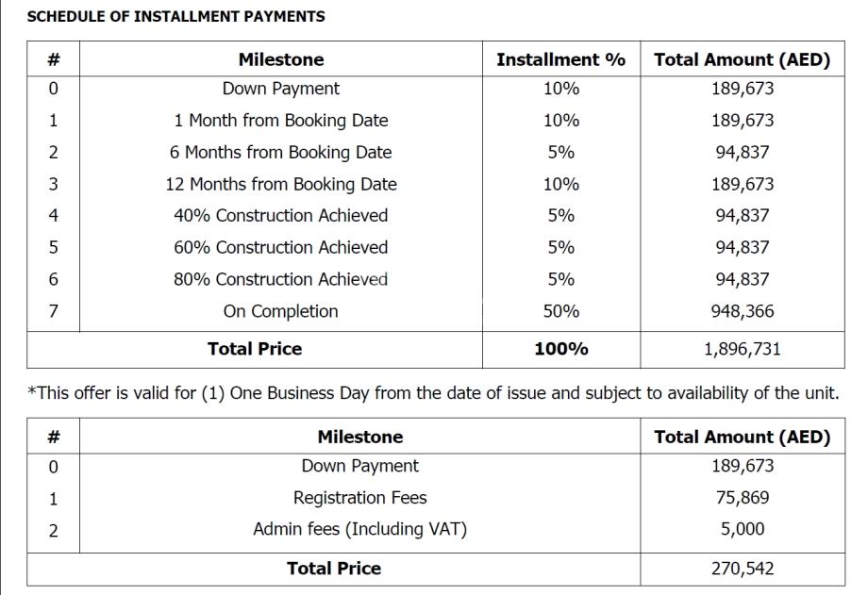Click the 75,869 registration fee amount
Viewport: 868px width, 595px height.
(742, 498)
